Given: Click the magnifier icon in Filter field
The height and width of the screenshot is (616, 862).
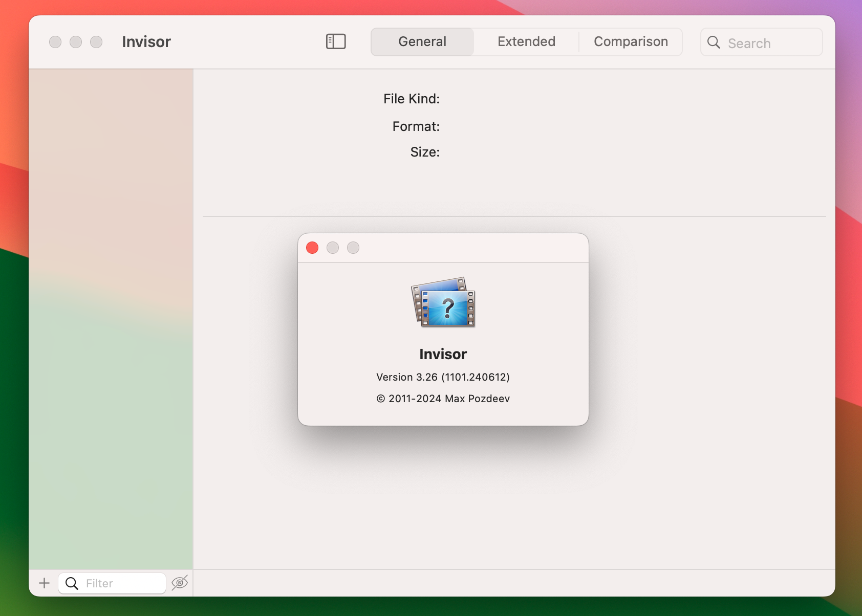Looking at the screenshot, I should (72, 583).
